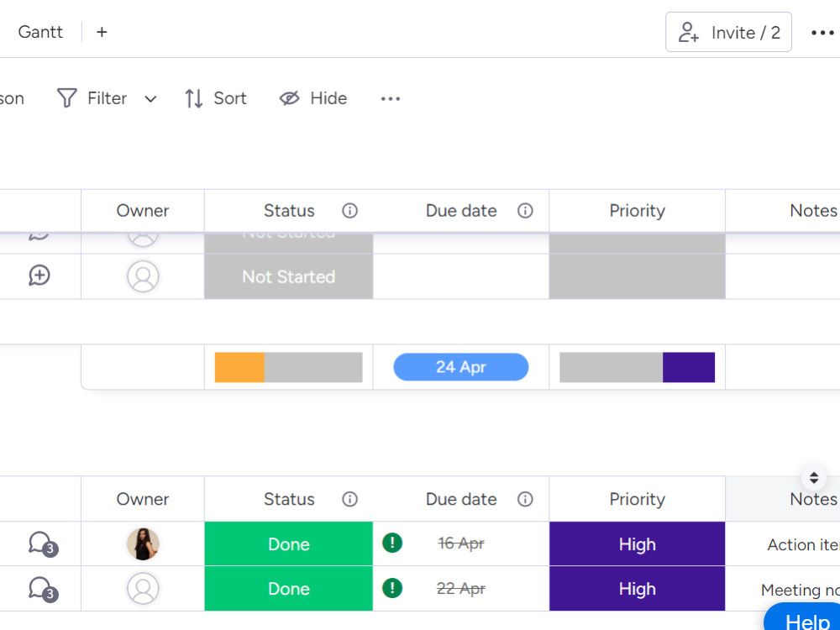This screenshot has width=840, height=630.
Task: Open the toolbar more options ellipsis
Action: pyautogui.click(x=391, y=98)
